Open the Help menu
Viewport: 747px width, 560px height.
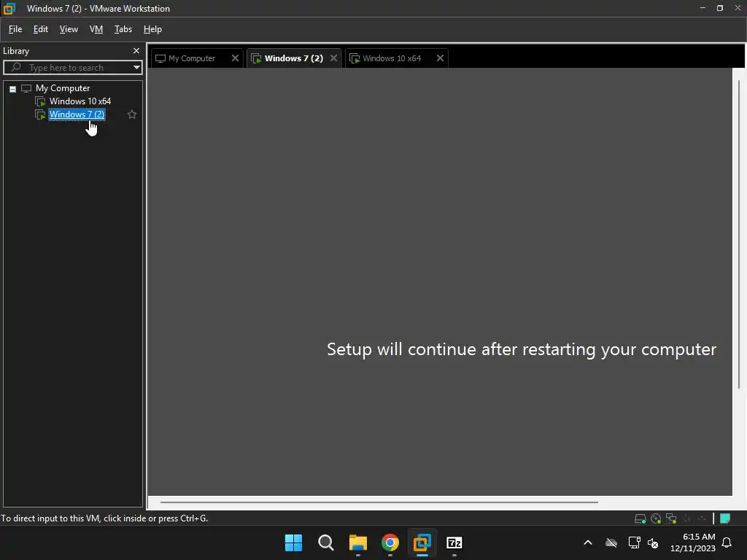pos(152,29)
